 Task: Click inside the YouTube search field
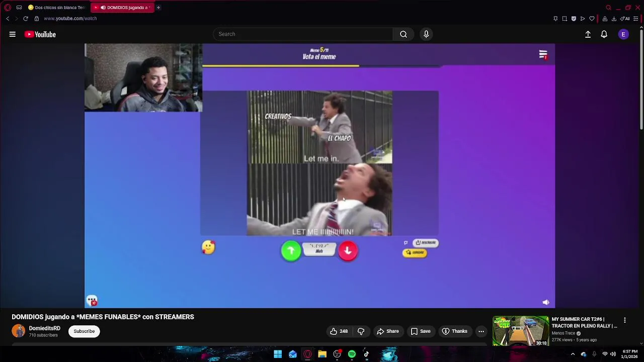click(303, 34)
